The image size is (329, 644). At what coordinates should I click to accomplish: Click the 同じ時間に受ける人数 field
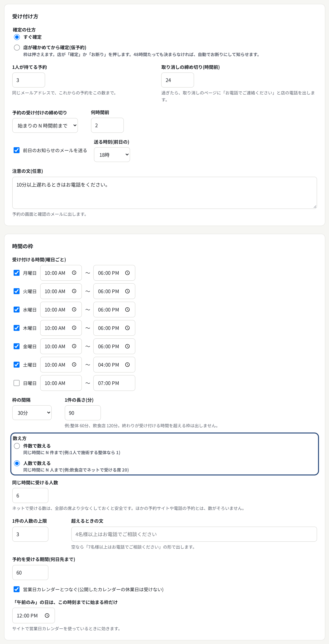coord(30,495)
